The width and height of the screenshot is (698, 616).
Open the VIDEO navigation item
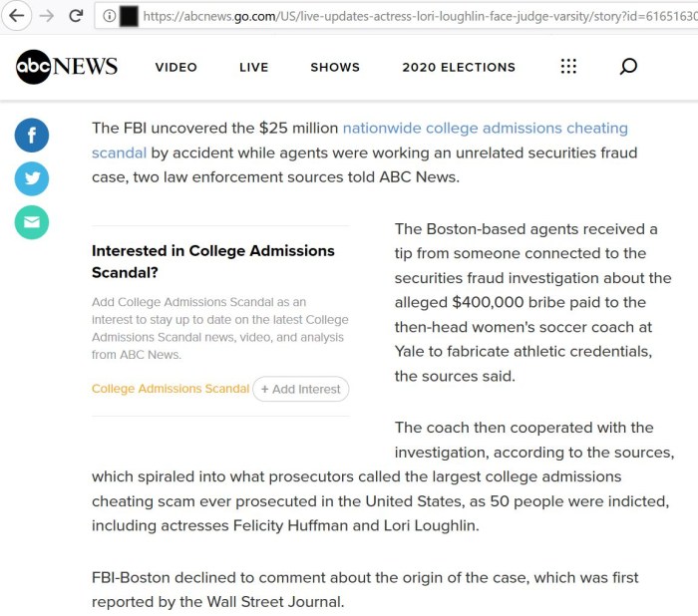[x=175, y=68]
